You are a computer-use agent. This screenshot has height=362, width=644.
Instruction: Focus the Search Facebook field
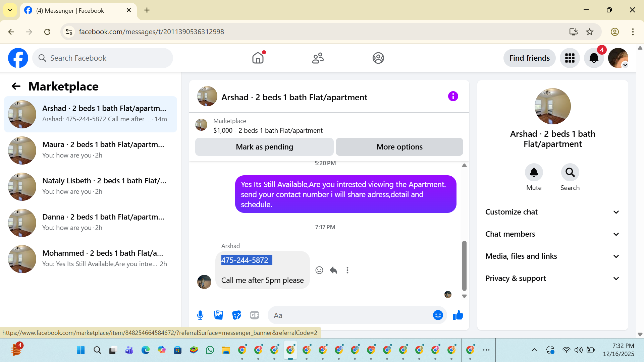click(103, 58)
